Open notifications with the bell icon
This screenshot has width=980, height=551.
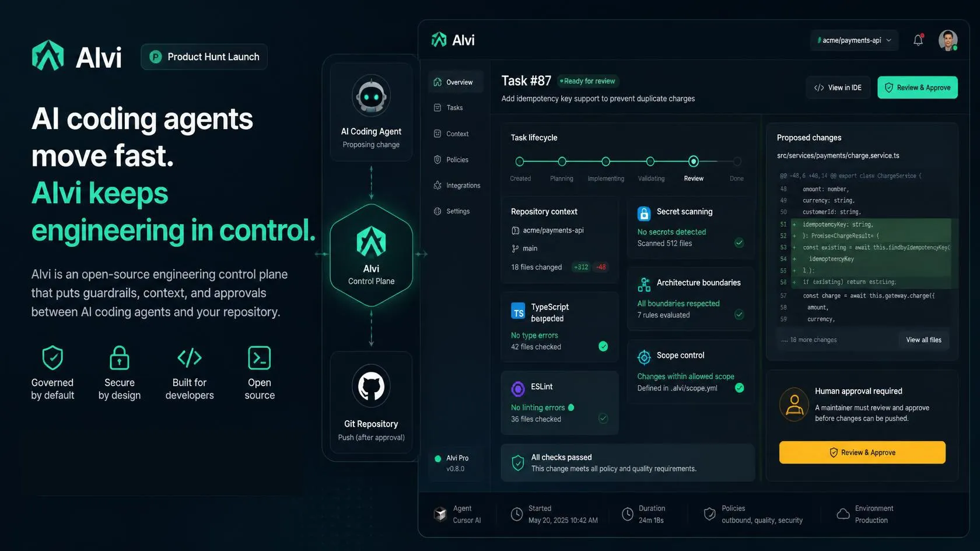(x=918, y=40)
